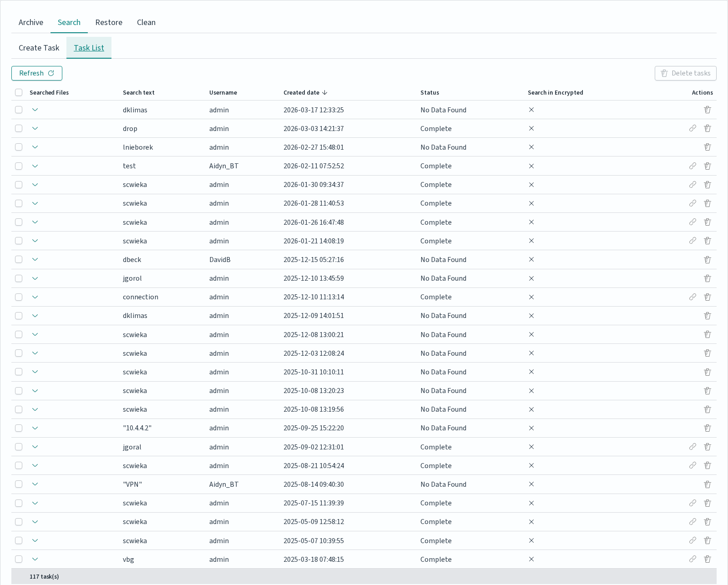This screenshot has height=585, width=728.
Task: Delete the test task by Aidyn_BT
Action: (708, 166)
